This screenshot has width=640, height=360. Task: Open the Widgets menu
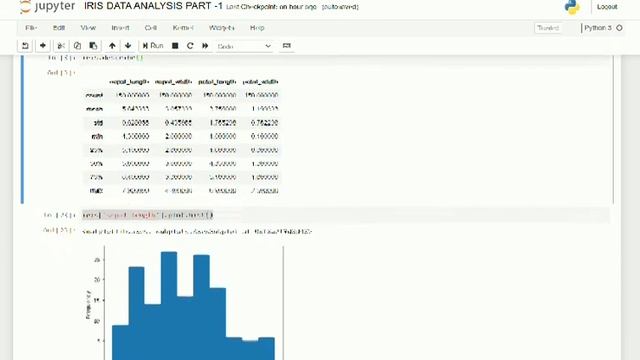(222, 28)
